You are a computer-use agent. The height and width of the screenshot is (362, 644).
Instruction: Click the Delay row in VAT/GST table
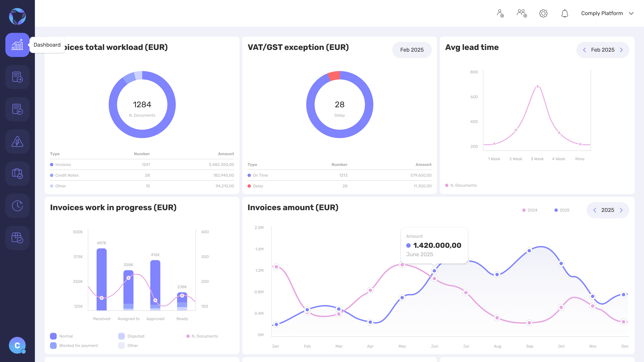[x=340, y=186]
